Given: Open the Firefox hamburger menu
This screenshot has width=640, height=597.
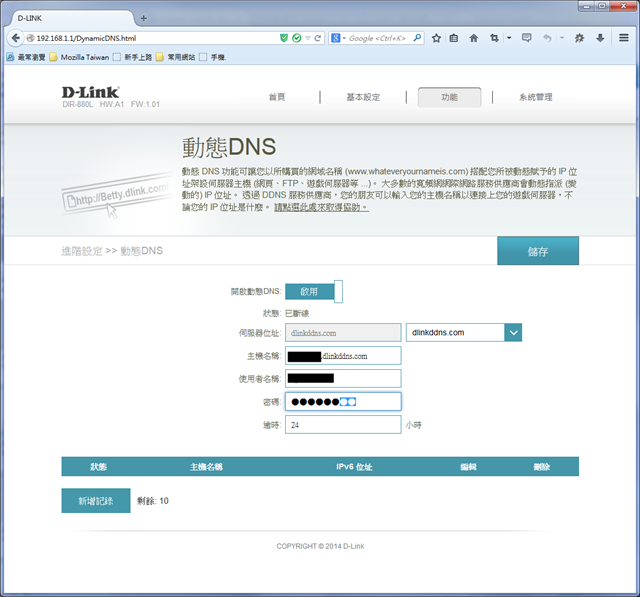Looking at the screenshot, I should coord(623,38).
